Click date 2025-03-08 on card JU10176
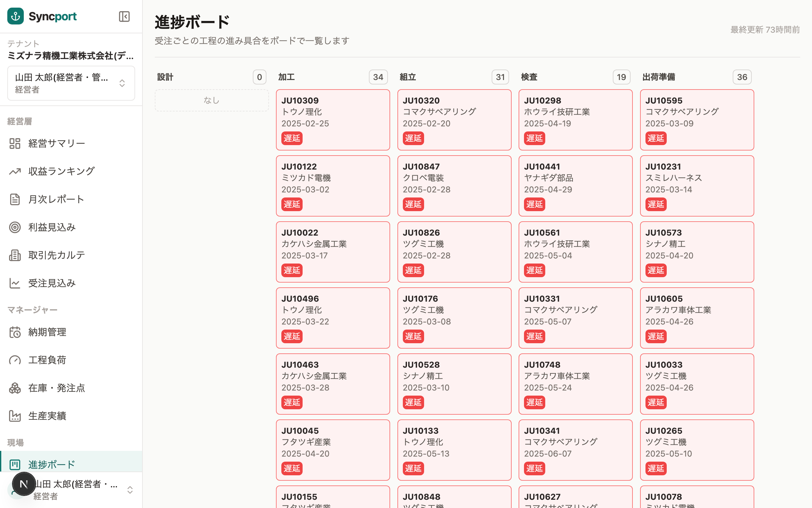The height and width of the screenshot is (508, 812). [427, 322]
